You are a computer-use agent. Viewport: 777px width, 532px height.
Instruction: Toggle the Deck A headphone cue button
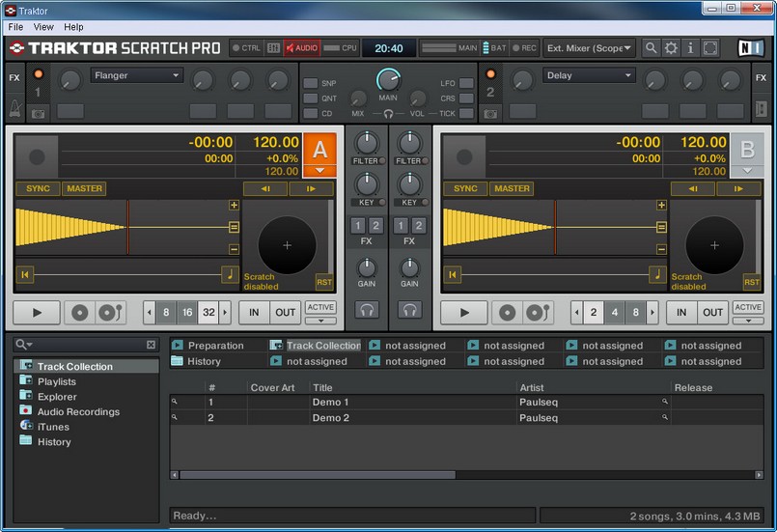click(x=367, y=310)
